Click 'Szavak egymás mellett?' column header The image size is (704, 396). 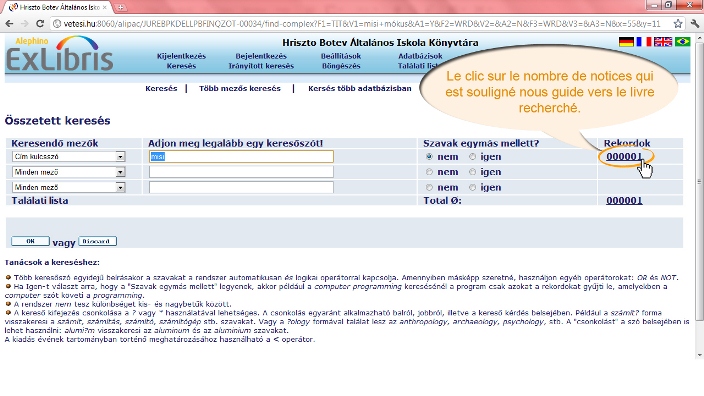point(481,143)
